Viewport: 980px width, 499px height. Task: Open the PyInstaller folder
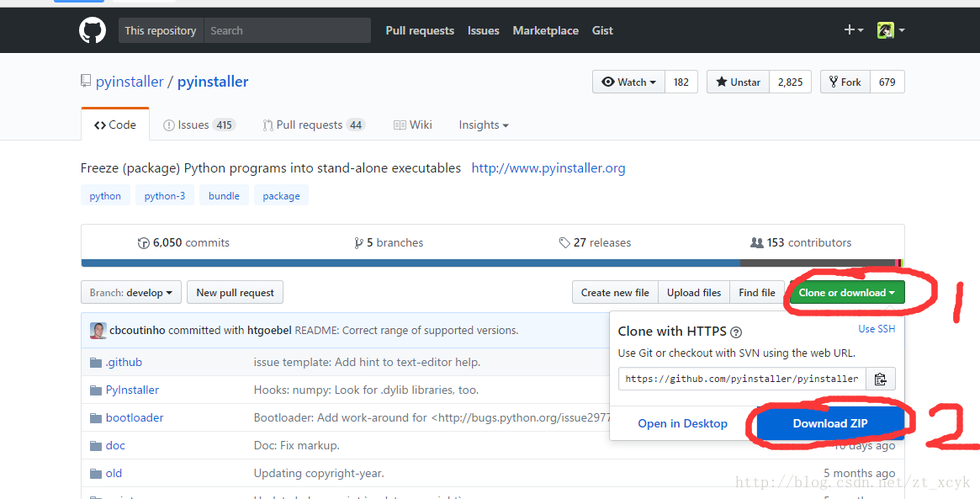133,390
